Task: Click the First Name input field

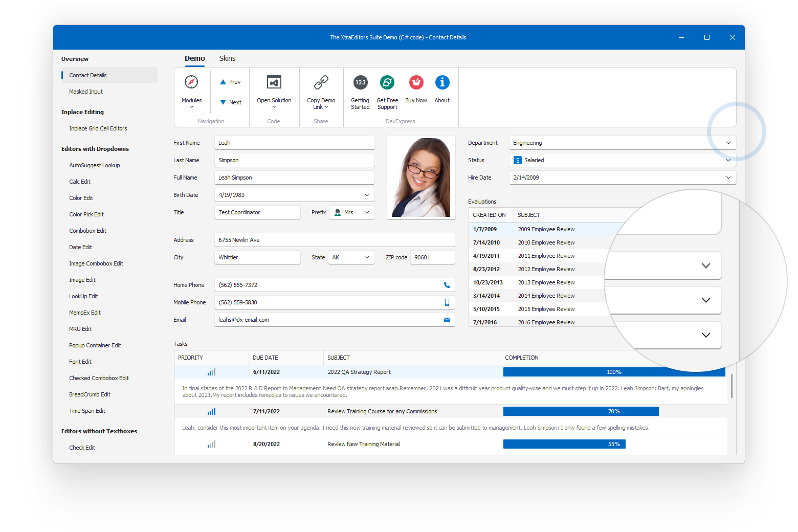Action: [294, 143]
